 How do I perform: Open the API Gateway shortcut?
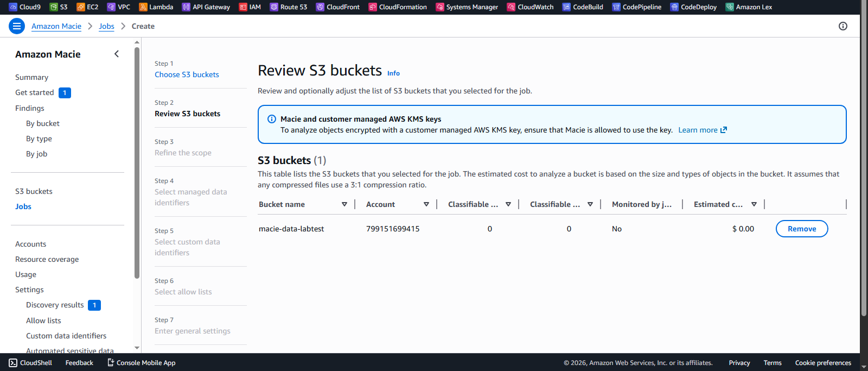(x=206, y=7)
